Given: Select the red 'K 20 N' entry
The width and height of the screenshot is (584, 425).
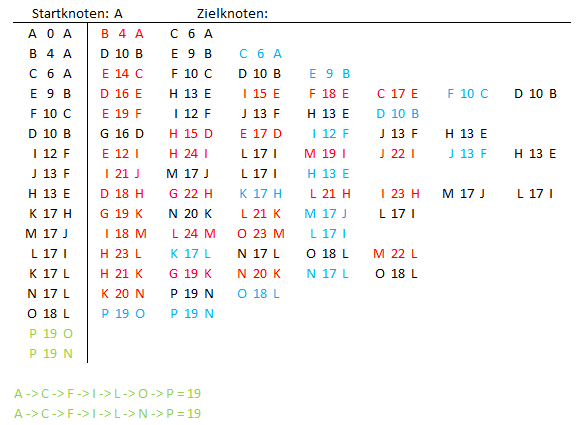Looking at the screenshot, I should coord(123,294).
